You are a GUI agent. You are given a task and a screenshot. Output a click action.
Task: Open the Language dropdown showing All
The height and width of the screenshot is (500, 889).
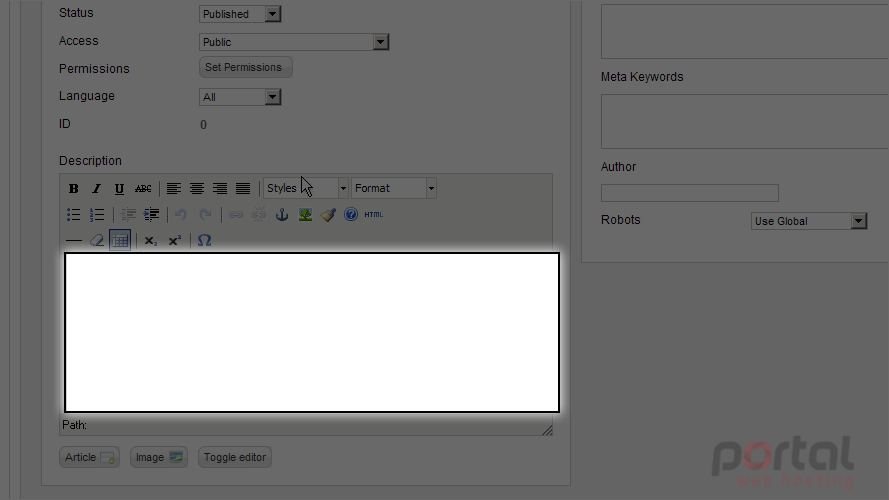[240, 97]
